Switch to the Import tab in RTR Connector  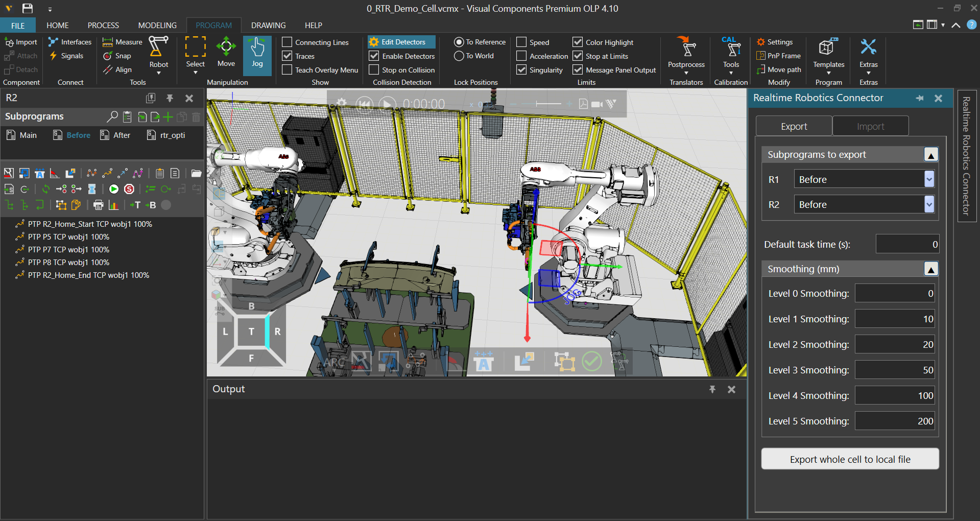[870, 126]
